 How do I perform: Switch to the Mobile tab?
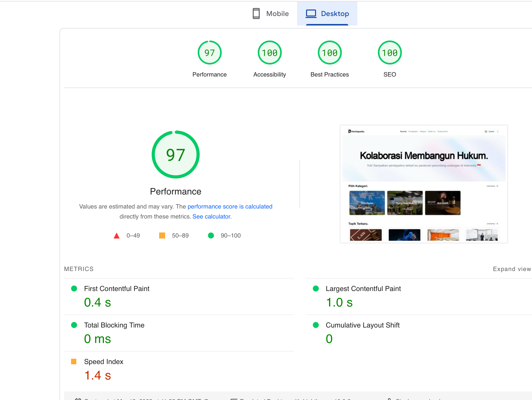coord(277,13)
